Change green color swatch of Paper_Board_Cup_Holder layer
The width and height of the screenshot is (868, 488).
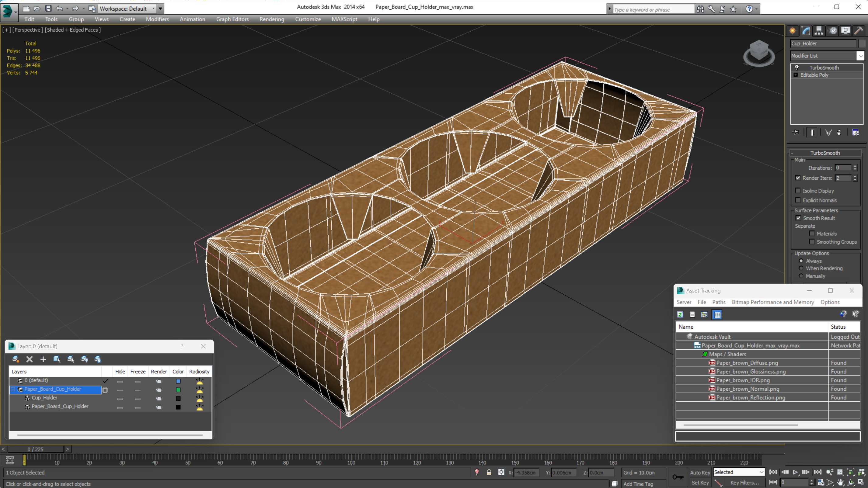tap(178, 390)
